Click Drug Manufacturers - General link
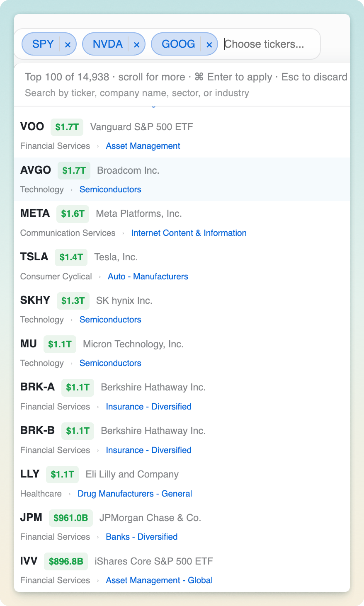 pos(135,494)
